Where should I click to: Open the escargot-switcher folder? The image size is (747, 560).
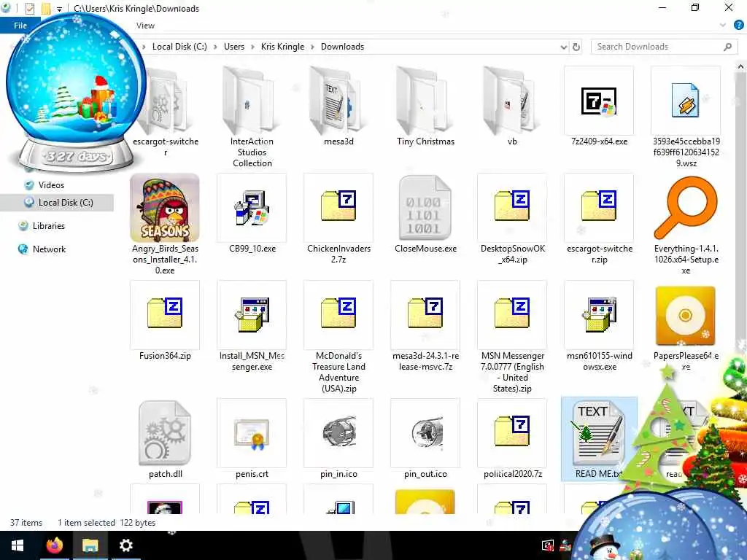click(x=165, y=112)
